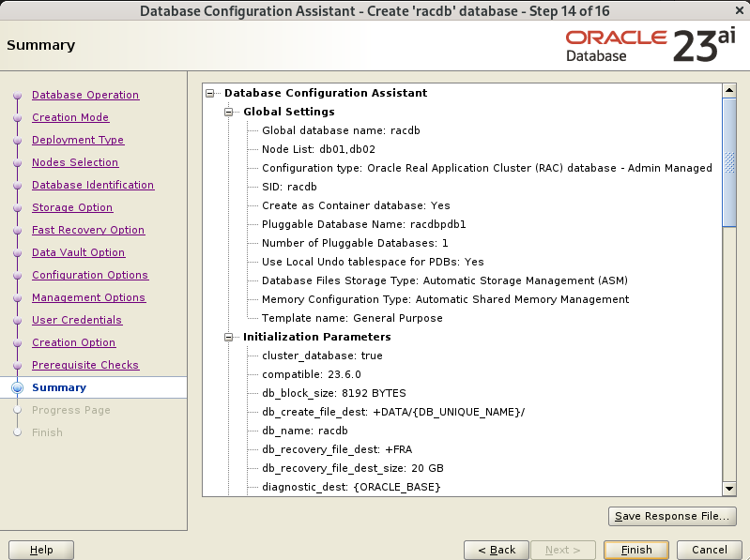
Task: Select 'diagnostic_dest: {ORACLE_BASE}' row
Action: (351, 487)
